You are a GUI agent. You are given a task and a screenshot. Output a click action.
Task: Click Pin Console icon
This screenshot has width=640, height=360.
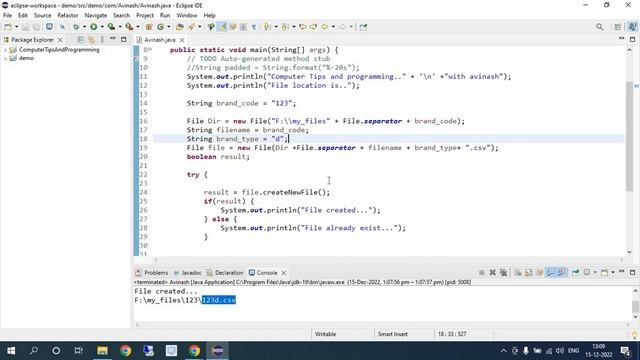point(576,273)
